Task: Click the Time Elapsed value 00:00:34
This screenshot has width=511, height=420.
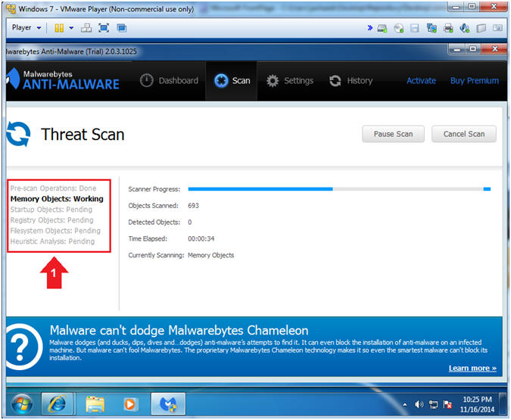Action: click(x=201, y=239)
